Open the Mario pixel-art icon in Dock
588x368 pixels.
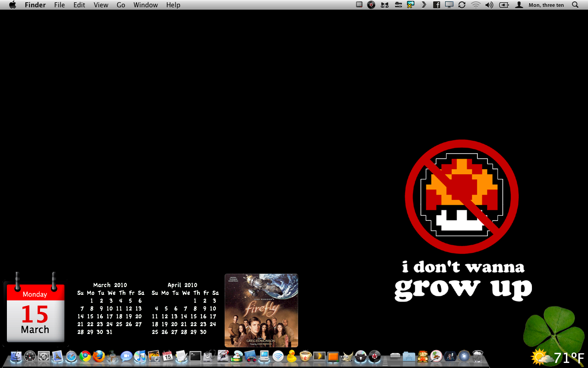point(423,356)
